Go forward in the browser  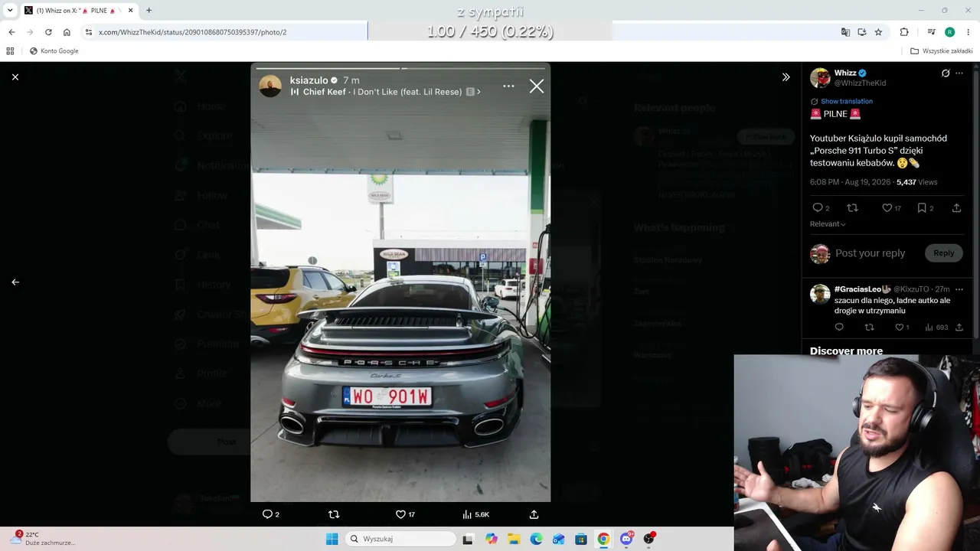(30, 32)
